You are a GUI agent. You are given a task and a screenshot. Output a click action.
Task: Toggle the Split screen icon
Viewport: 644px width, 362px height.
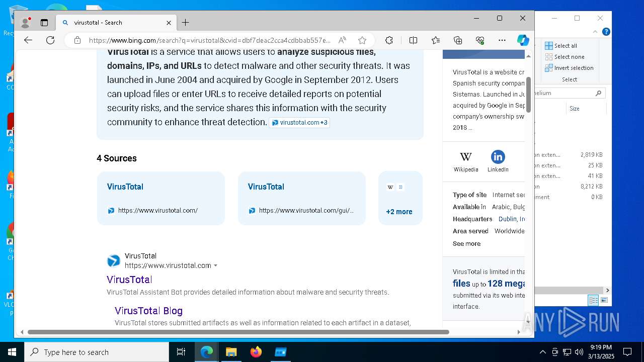coord(413,40)
